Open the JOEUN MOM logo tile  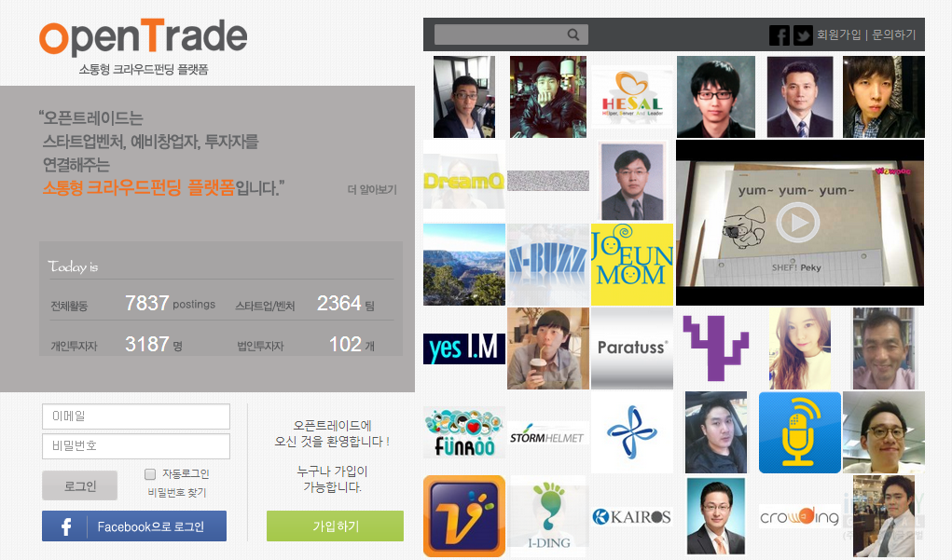click(x=631, y=264)
